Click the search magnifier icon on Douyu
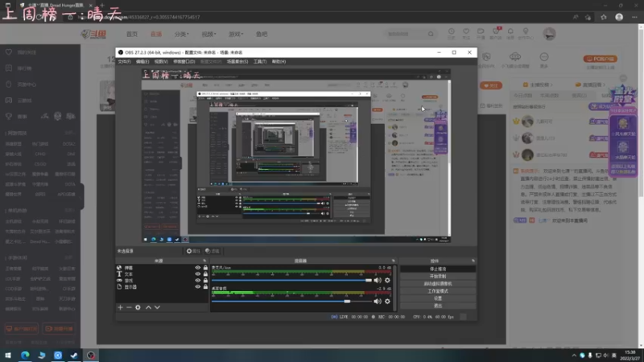Image resolution: width=644 pixels, height=362 pixels. (x=431, y=34)
